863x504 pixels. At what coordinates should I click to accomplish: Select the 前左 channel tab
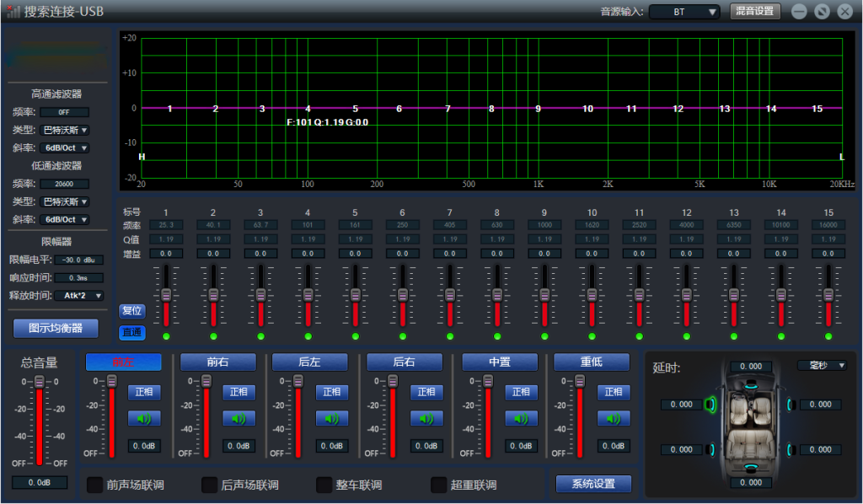pyautogui.click(x=123, y=362)
